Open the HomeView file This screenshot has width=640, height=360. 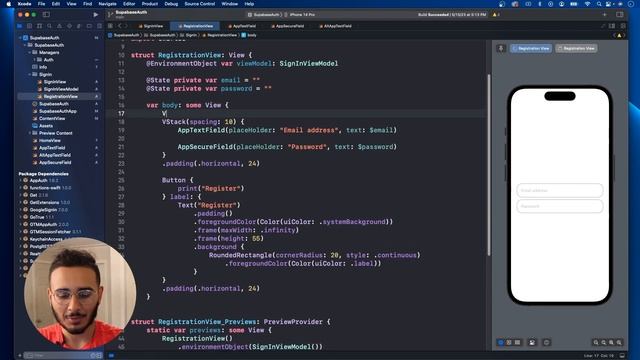pyautogui.click(x=49, y=140)
